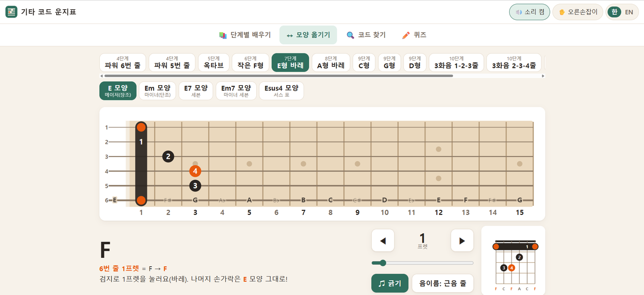Image resolution: width=644 pixels, height=295 pixels.
Task: Click the open E string label
Action: (x=115, y=200)
